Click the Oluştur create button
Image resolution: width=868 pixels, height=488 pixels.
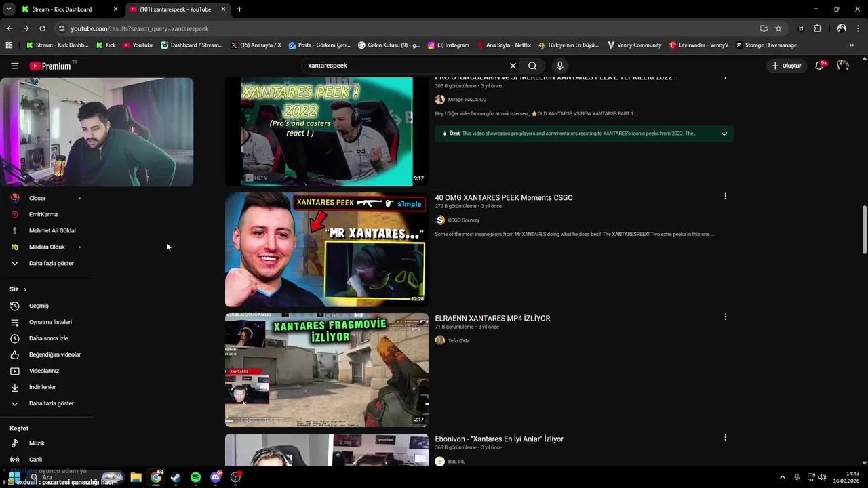786,66
